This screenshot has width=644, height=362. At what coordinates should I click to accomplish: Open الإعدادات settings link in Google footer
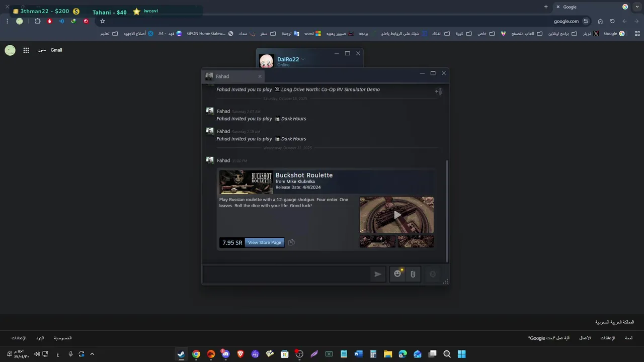(19, 338)
